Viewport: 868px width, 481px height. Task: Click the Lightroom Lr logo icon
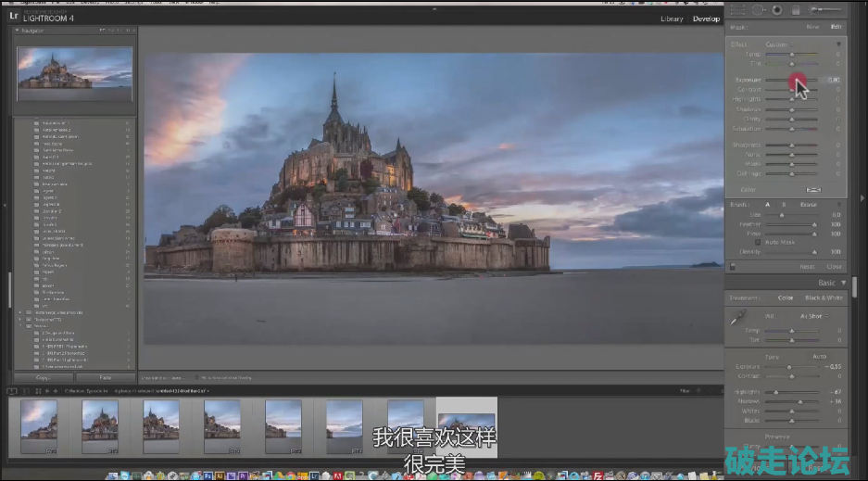pos(15,16)
